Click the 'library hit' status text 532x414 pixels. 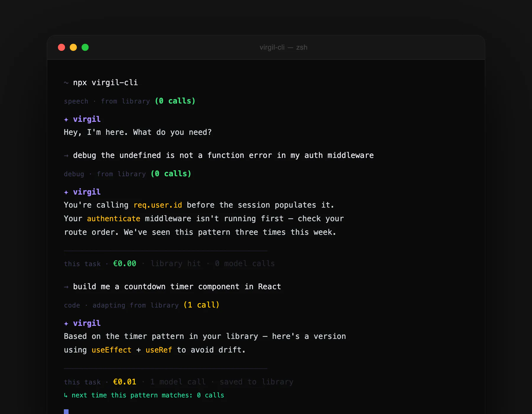point(176,263)
